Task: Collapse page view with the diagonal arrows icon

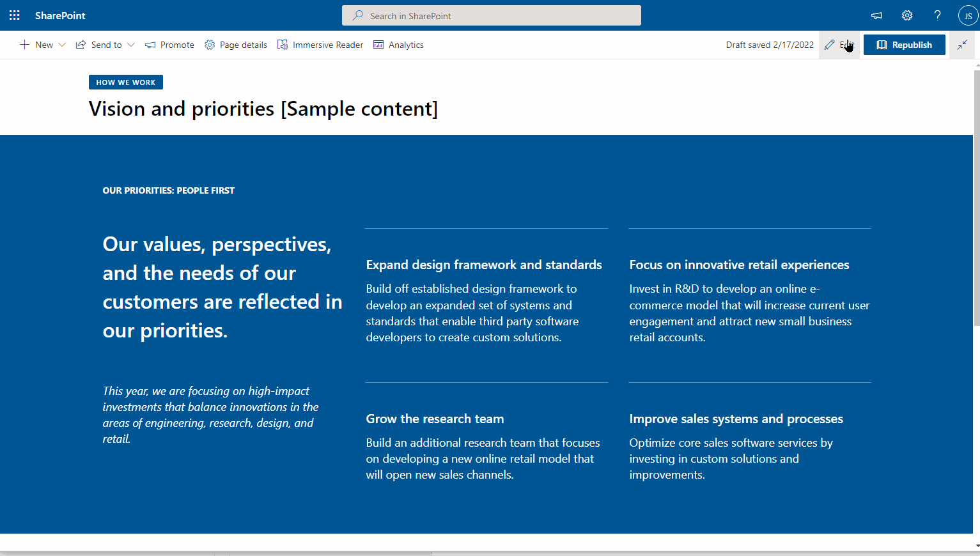Action: click(962, 44)
